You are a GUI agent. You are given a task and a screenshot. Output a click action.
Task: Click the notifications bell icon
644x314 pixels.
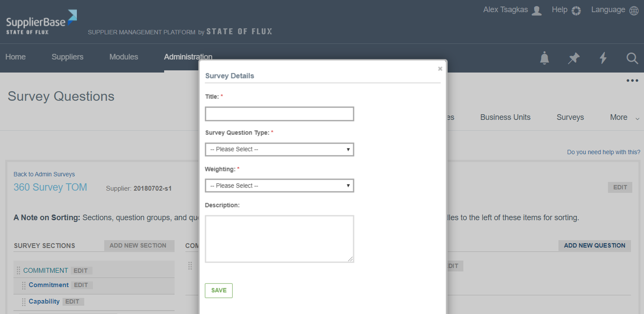(x=544, y=58)
